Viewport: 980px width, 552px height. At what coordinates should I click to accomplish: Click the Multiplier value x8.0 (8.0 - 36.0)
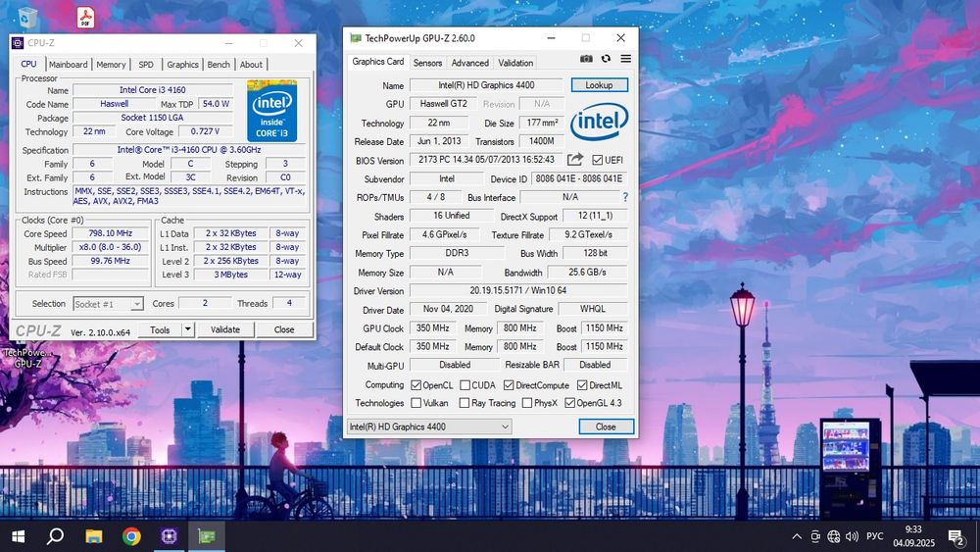point(111,247)
